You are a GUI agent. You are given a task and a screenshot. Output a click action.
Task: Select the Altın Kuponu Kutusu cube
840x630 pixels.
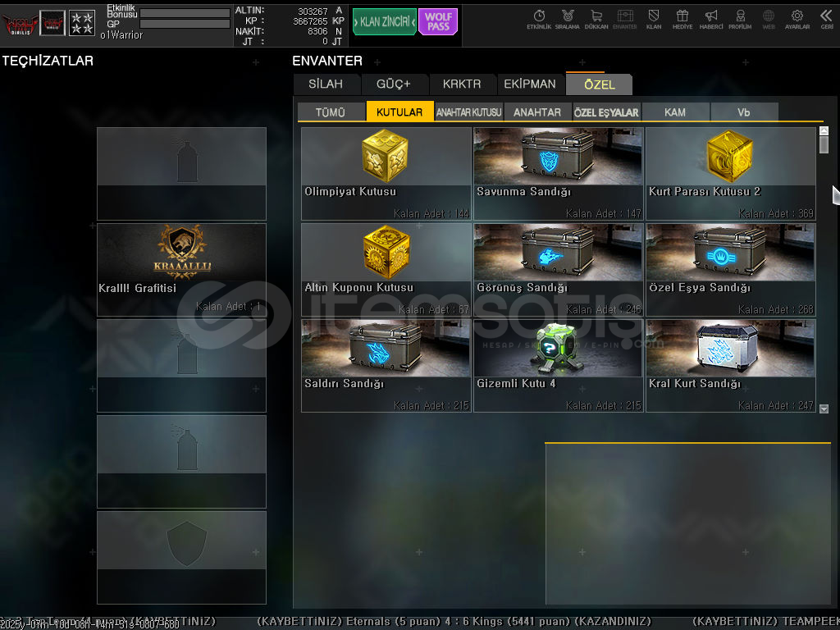(386, 269)
